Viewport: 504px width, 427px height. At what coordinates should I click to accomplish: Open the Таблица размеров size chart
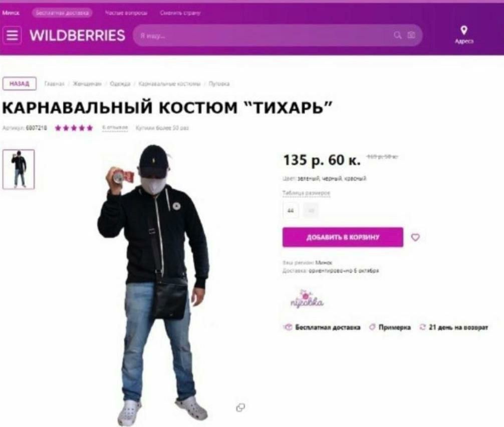coord(306,193)
